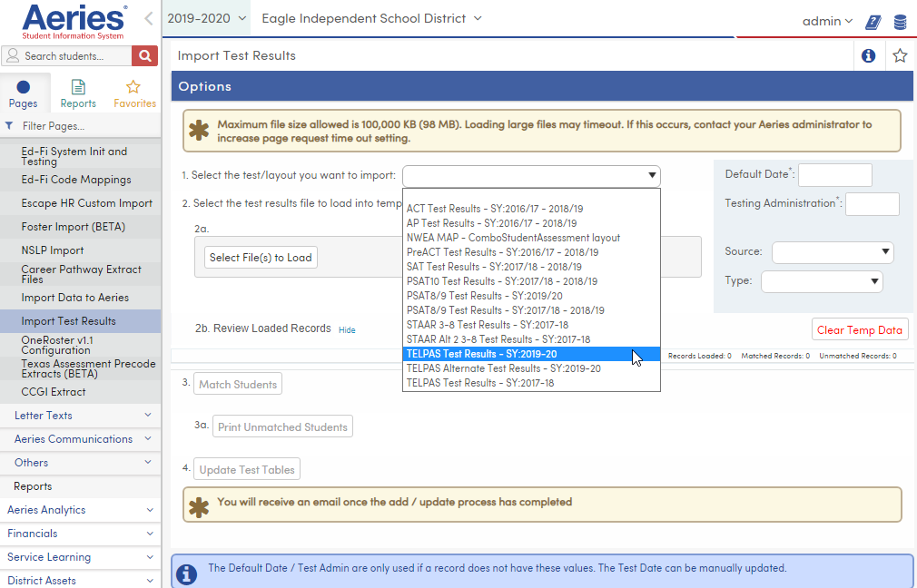Hide the Review Loaded Records section
The image size is (917, 588).
[x=346, y=330]
